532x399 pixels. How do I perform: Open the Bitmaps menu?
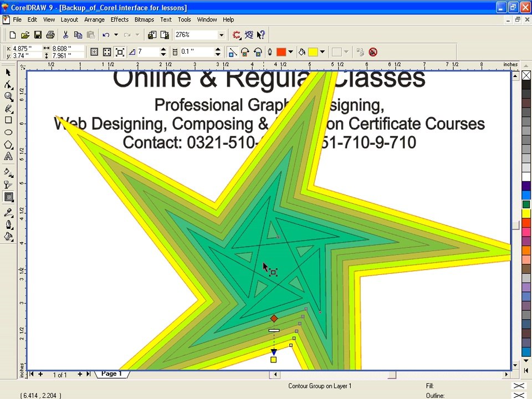pyautogui.click(x=144, y=19)
